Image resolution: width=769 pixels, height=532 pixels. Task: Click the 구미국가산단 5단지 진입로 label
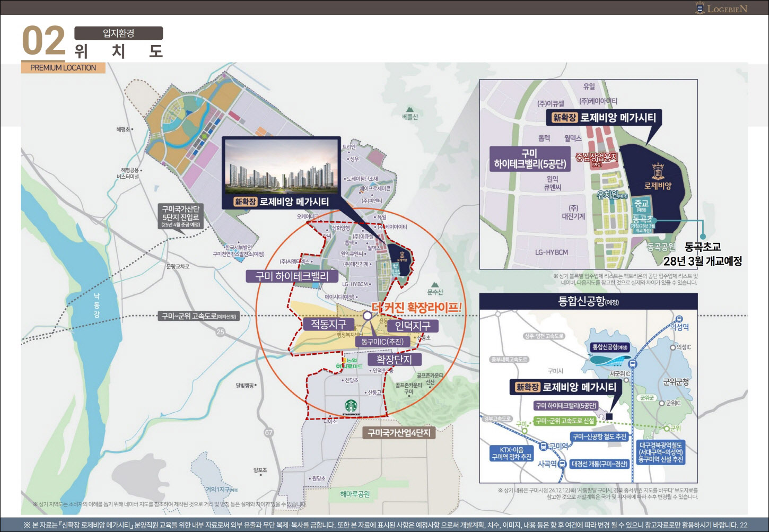180,216
